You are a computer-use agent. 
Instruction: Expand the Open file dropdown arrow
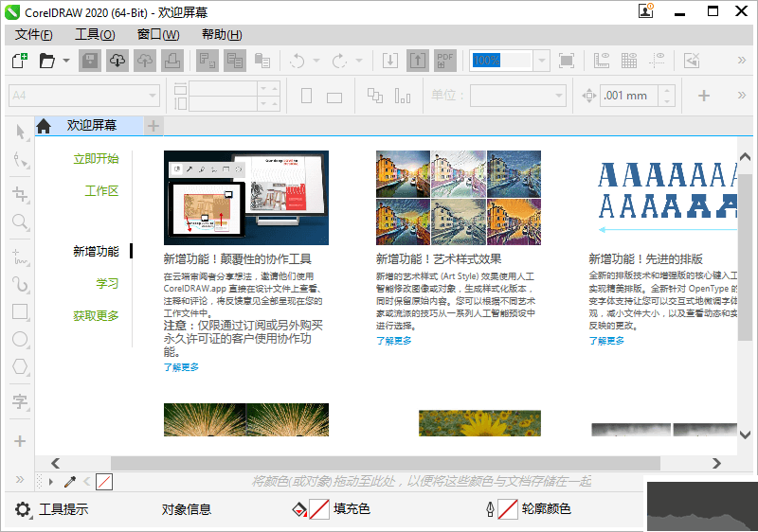[66, 61]
